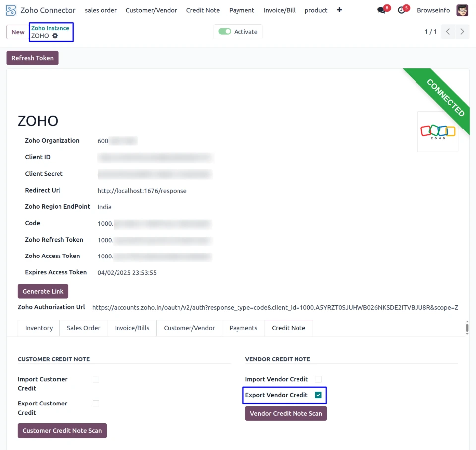476x450 pixels.
Task: Open the plus icon for more menus
Action: pos(339,10)
